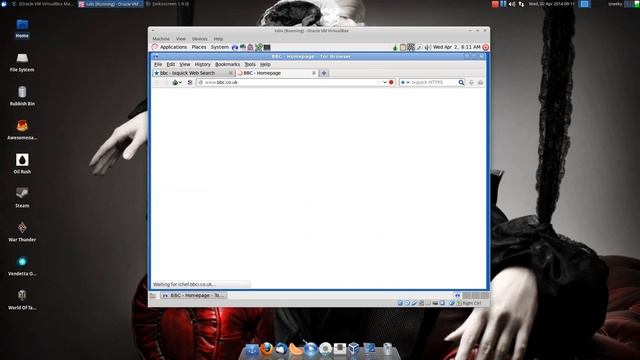Click the Ixquick HTTPS search field
This screenshot has width=640, height=360.
[433, 82]
